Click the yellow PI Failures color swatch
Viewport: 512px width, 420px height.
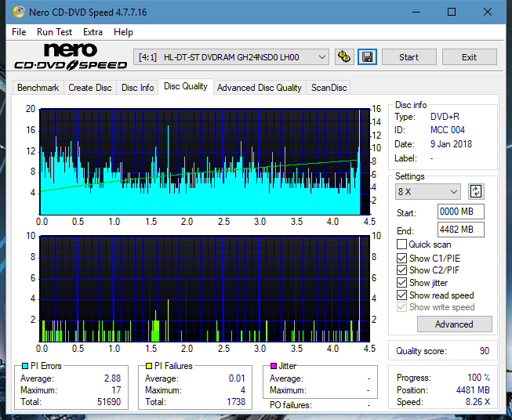pos(149,366)
